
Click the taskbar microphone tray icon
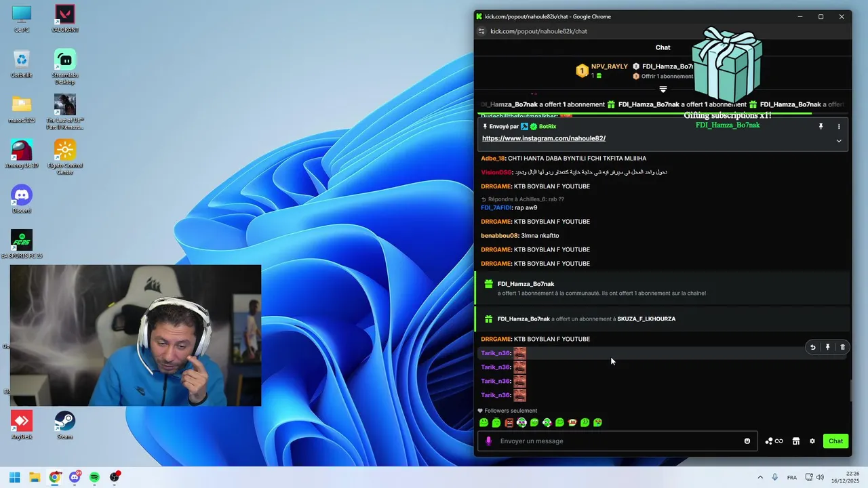click(774, 478)
